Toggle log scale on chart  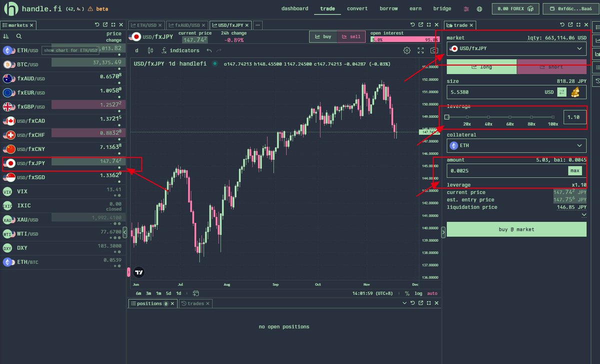click(x=418, y=293)
